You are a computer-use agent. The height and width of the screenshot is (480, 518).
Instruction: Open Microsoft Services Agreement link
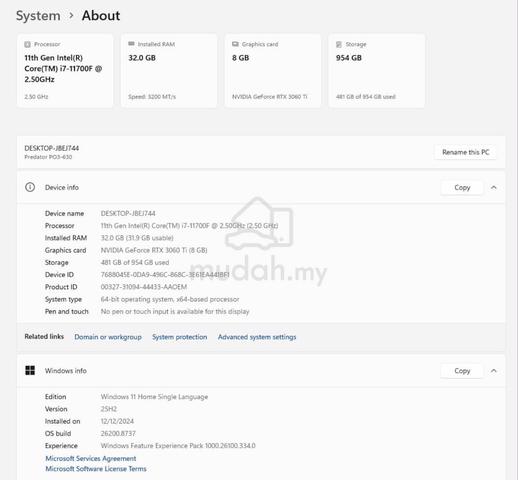(x=91, y=458)
